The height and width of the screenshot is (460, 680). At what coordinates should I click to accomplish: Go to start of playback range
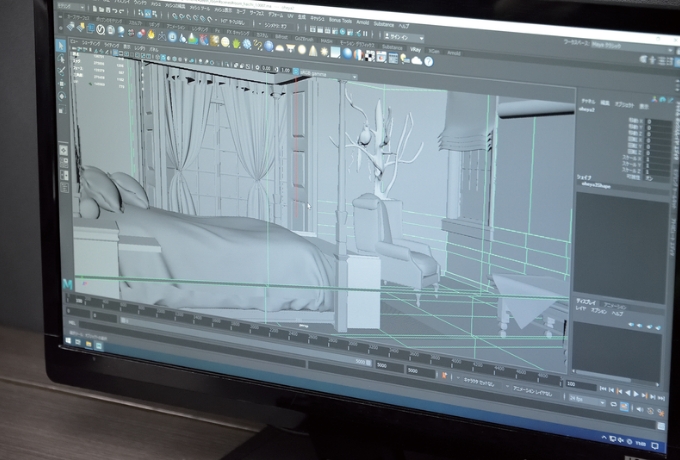click(603, 389)
